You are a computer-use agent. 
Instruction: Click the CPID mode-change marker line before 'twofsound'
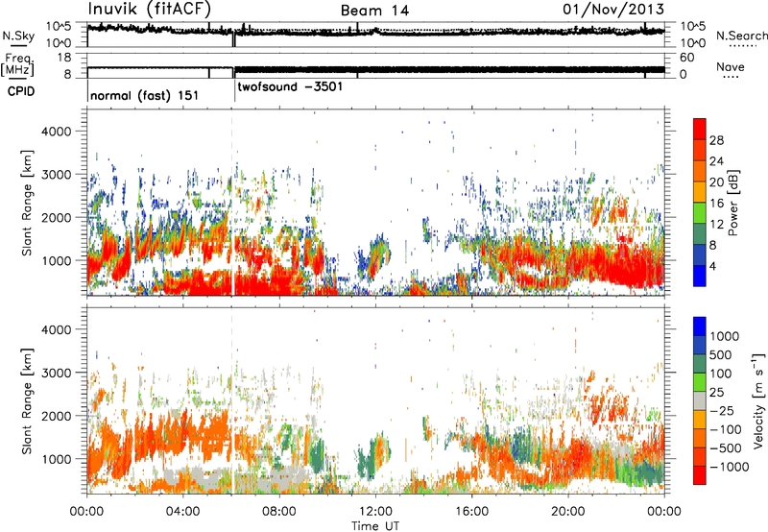pyautogui.click(x=234, y=89)
